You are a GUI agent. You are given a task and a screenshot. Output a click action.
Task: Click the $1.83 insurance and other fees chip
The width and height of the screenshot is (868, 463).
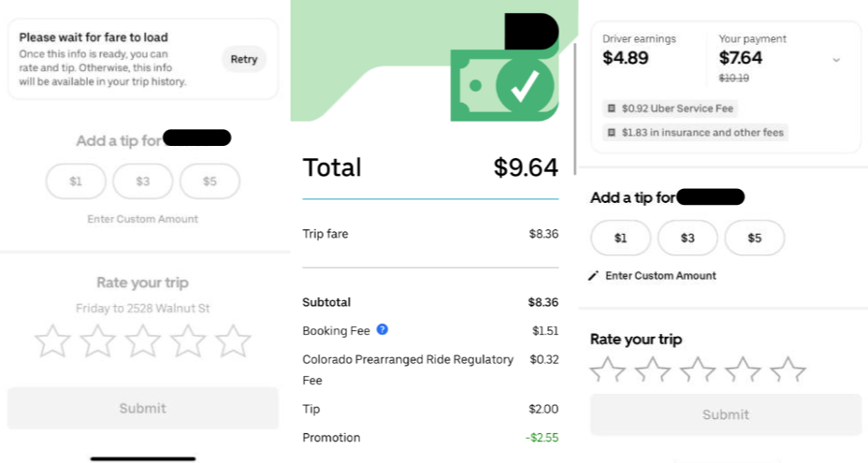click(694, 133)
